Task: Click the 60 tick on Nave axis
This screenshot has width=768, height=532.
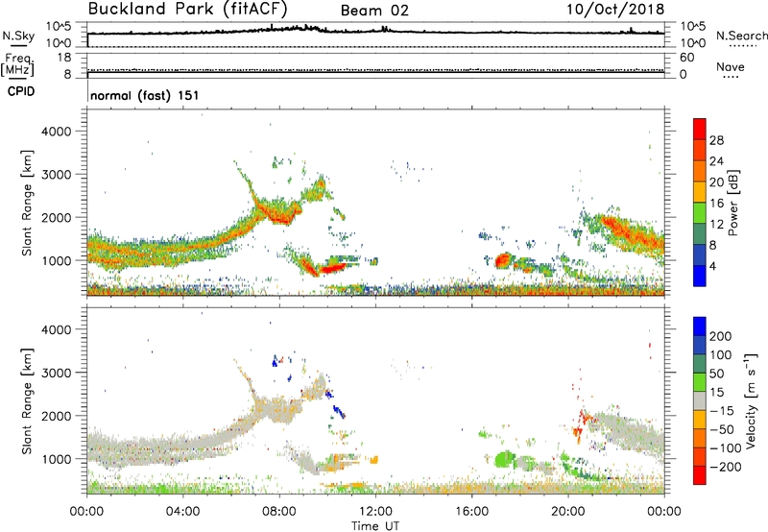Action: (686, 58)
